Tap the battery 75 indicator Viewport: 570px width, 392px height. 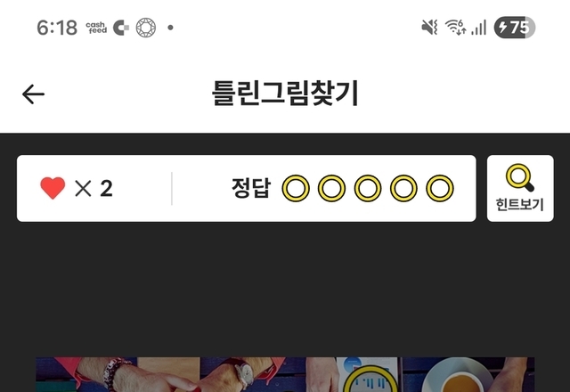[x=515, y=28]
